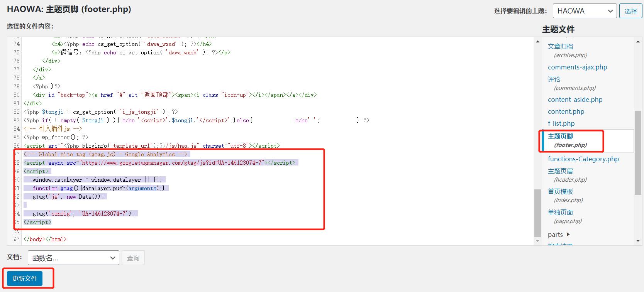
Task: Click the window.dataLayer code line
Action: point(97,180)
